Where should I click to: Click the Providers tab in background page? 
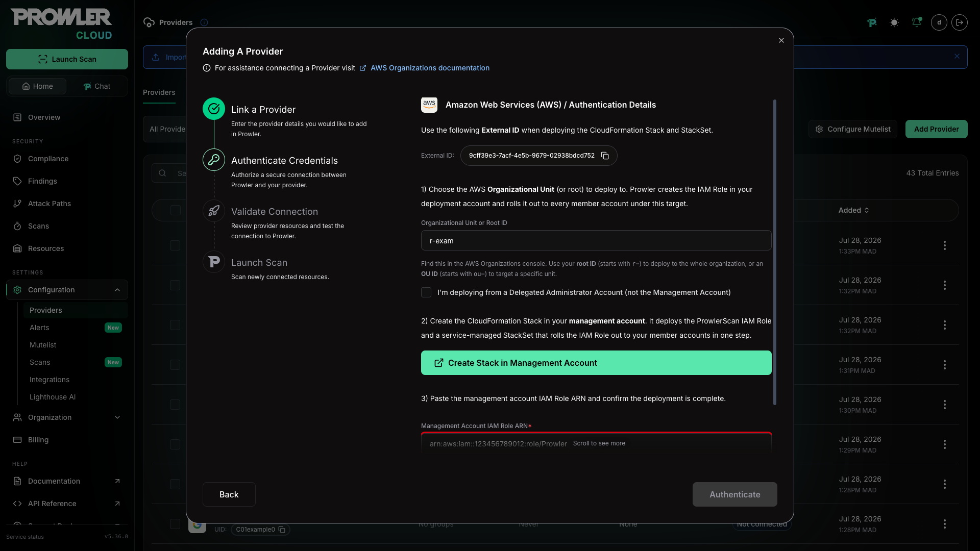(x=159, y=92)
